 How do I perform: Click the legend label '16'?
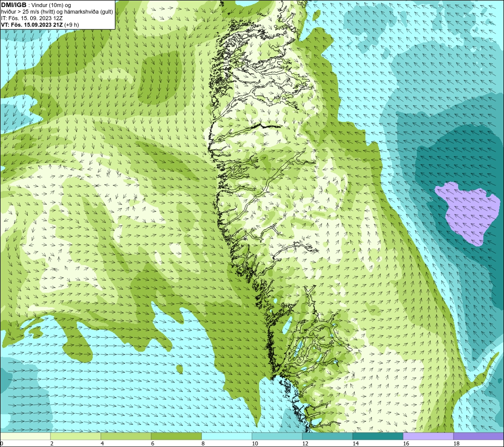click(x=406, y=443)
